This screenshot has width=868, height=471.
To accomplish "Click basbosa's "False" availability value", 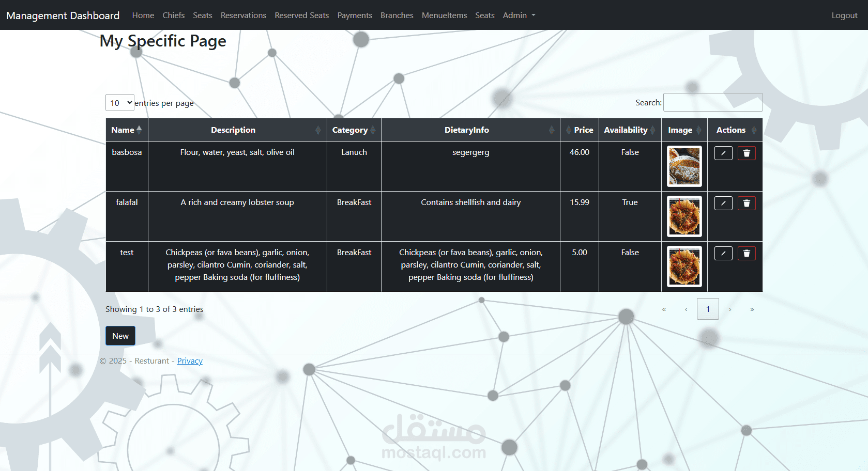I will click(x=630, y=152).
